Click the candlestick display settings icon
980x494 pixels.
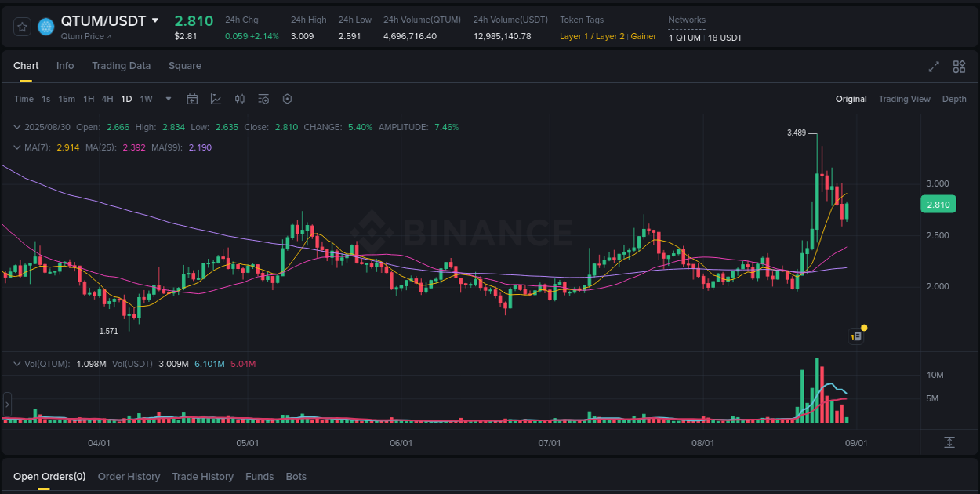pos(240,99)
